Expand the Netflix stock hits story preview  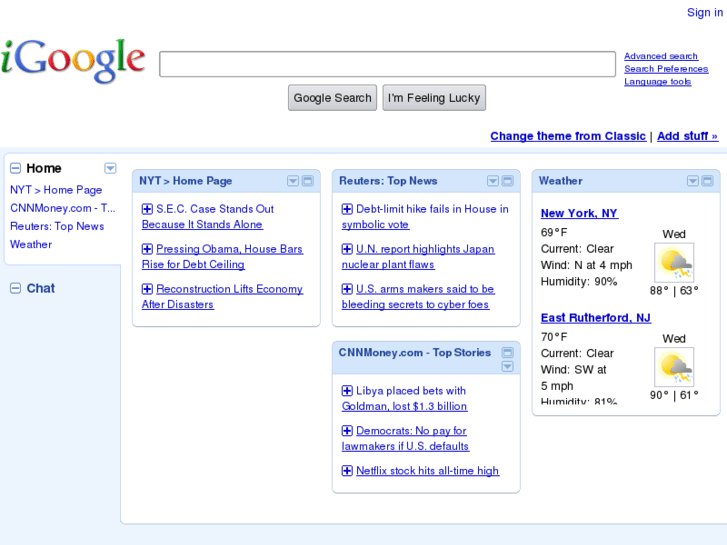coord(347,471)
